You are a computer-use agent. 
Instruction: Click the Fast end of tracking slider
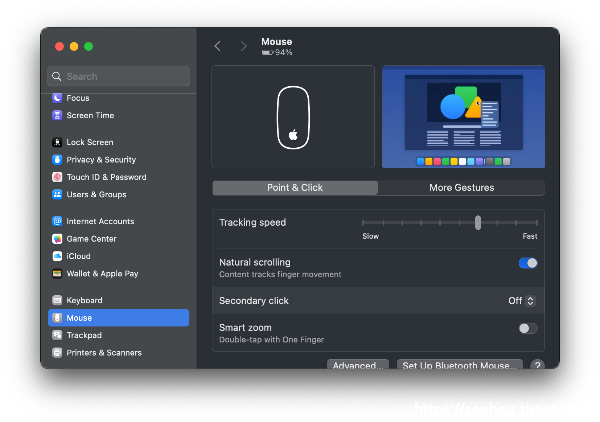[x=530, y=236]
